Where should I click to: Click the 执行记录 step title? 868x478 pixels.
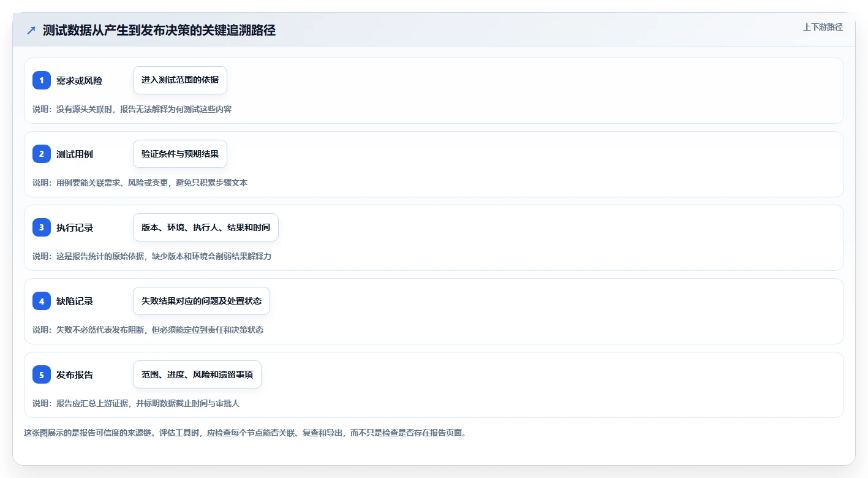[x=75, y=227]
